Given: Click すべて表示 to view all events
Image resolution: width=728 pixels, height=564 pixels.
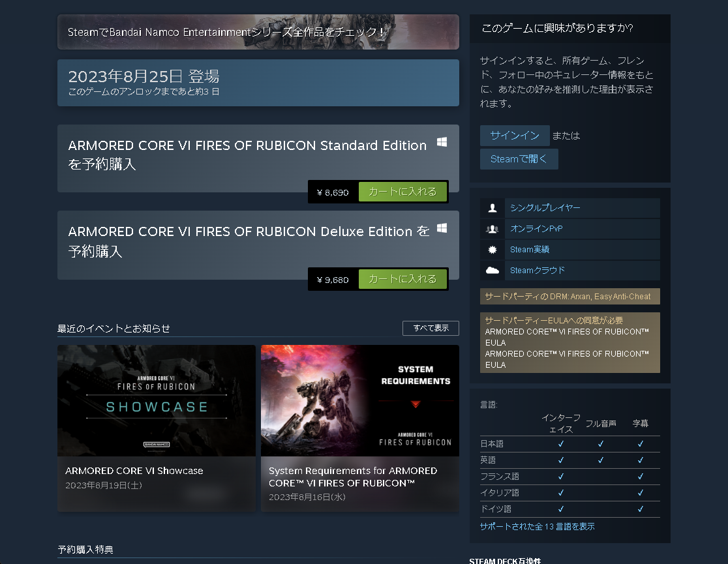Looking at the screenshot, I should tap(431, 328).
